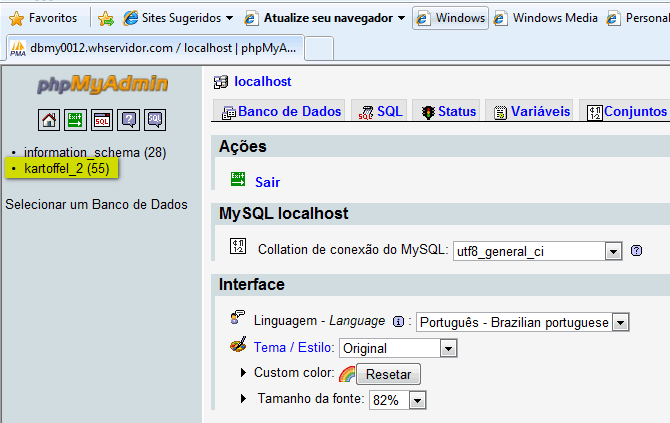Open the Atualize seu navegador dropdown arrow
Viewport: 670px width, 423px height.
401,18
